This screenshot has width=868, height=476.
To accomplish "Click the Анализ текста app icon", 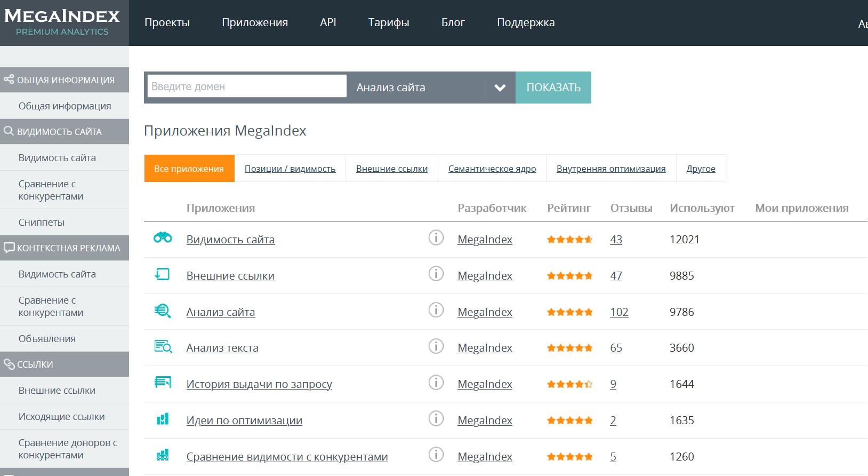I will click(163, 347).
